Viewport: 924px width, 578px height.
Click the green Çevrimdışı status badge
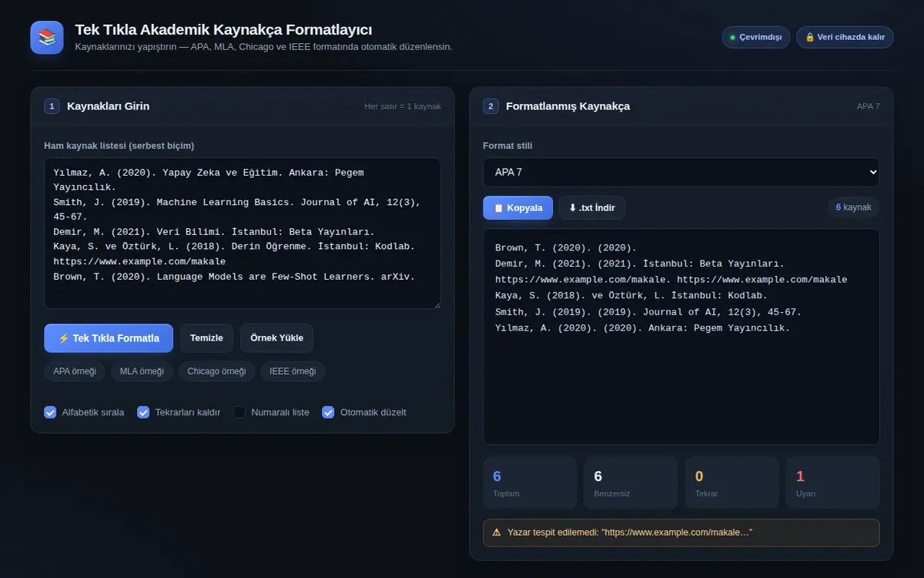(755, 37)
